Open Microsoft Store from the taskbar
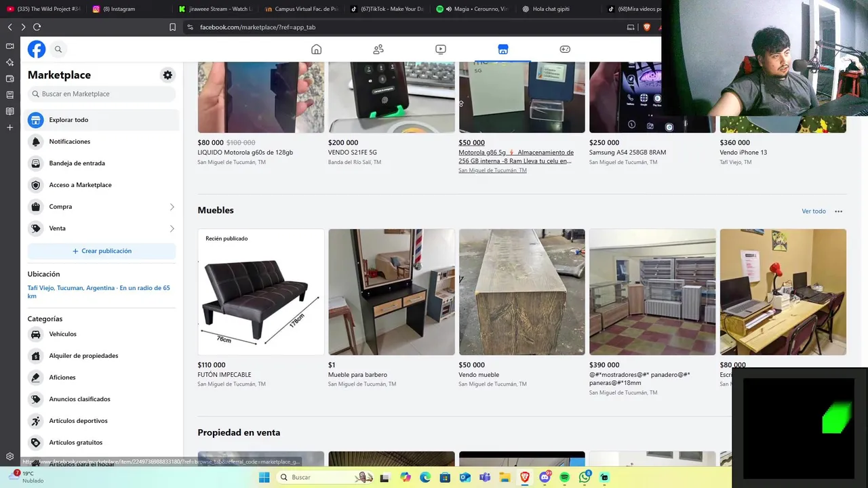This screenshot has width=868, height=488. [x=445, y=477]
